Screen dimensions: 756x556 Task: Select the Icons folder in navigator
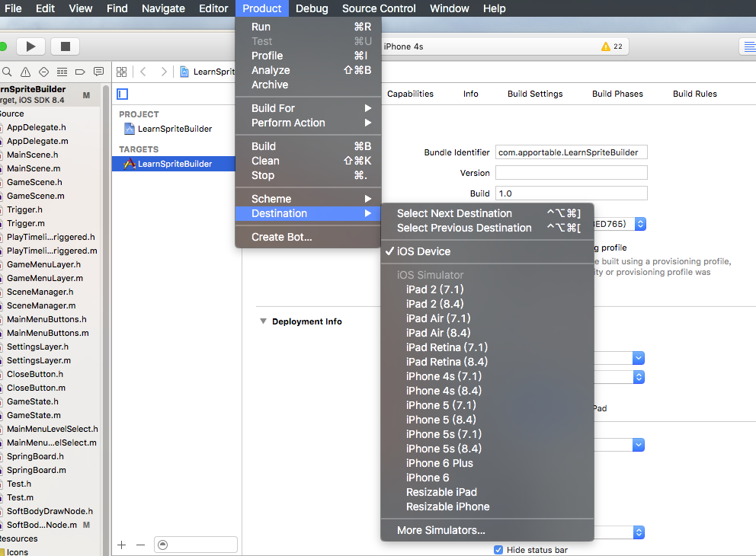[x=18, y=551]
